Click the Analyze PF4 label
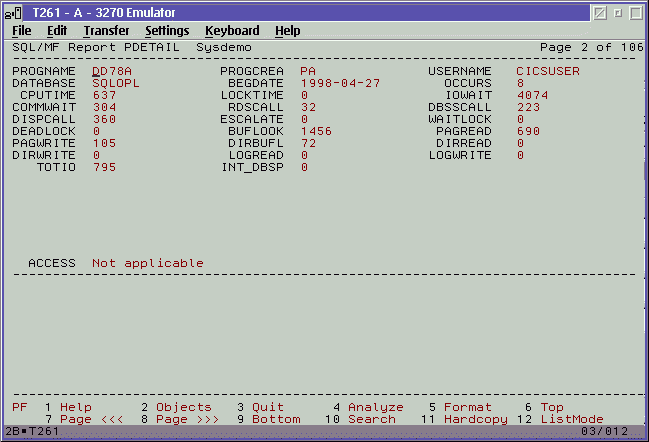Screen dimensions: 649x442 click(x=376, y=407)
